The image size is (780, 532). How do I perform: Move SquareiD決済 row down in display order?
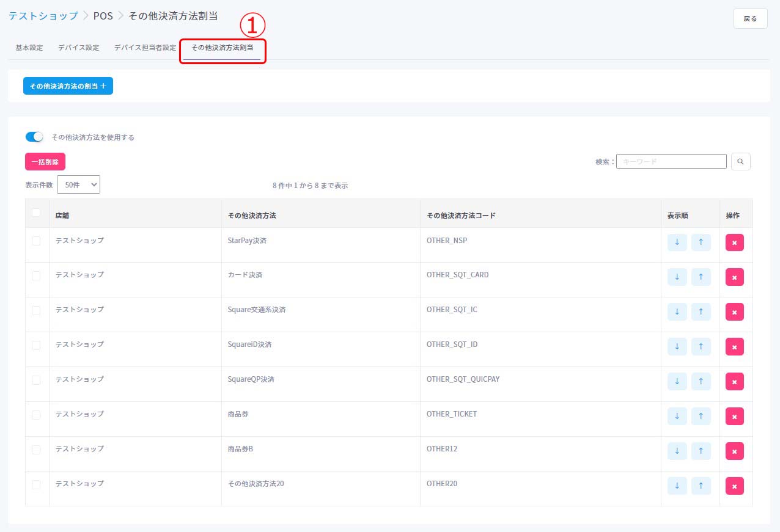tap(677, 346)
